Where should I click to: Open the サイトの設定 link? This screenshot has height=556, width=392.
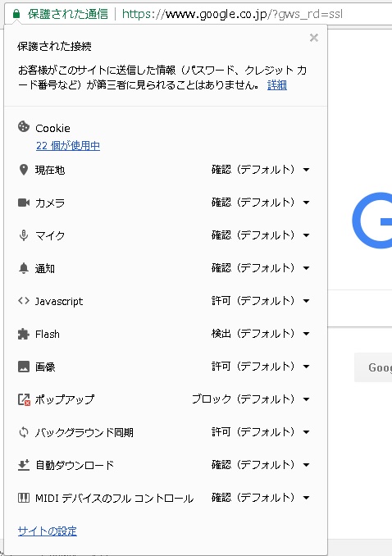coord(48,531)
